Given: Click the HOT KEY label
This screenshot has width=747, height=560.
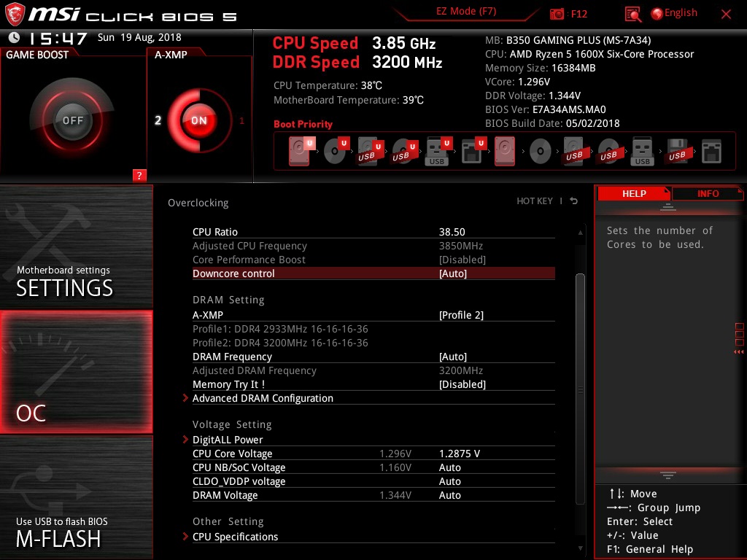Looking at the screenshot, I should [535, 201].
